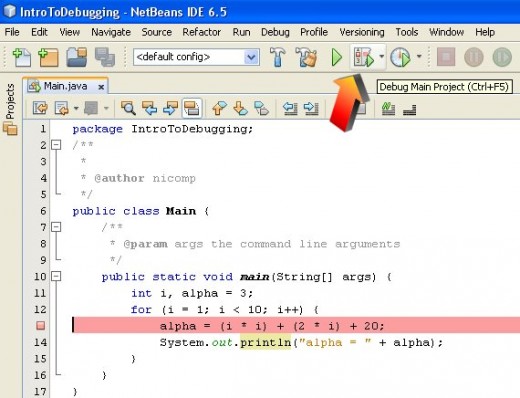Click the Uncomment lines icon
Viewport: 520px width, 398px height.
pos(410,109)
